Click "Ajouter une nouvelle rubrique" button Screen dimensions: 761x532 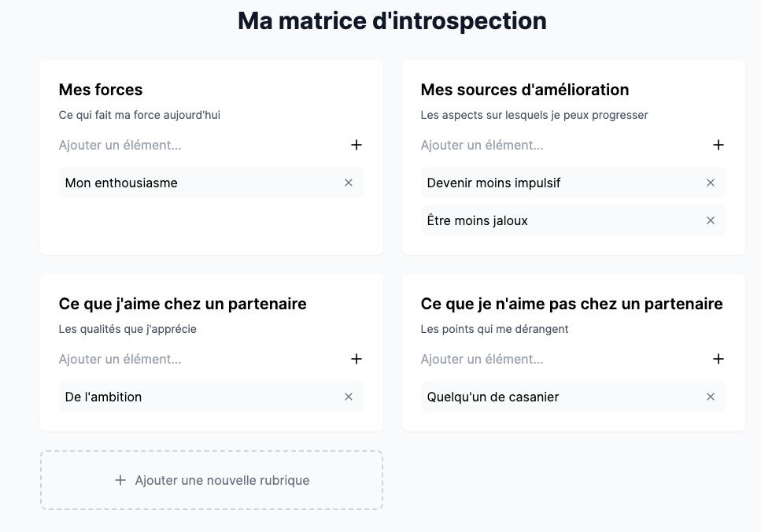(x=212, y=480)
